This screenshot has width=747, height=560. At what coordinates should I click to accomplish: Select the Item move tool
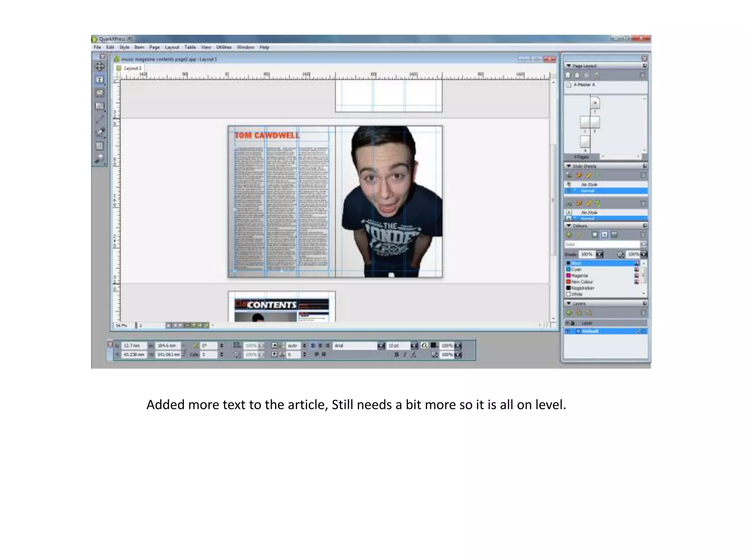(100, 66)
